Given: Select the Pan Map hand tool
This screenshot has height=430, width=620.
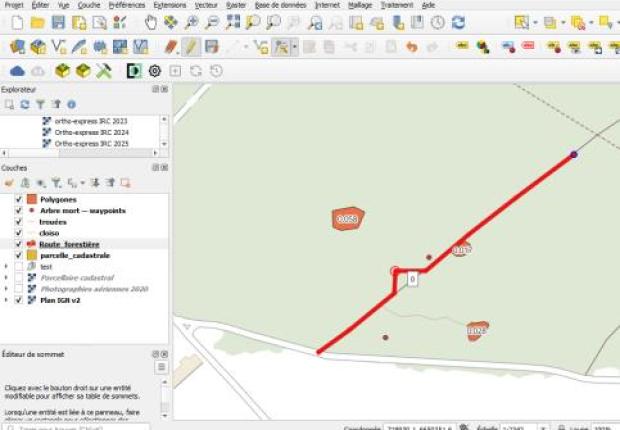Looking at the screenshot, I should click(x=151, y=23).
